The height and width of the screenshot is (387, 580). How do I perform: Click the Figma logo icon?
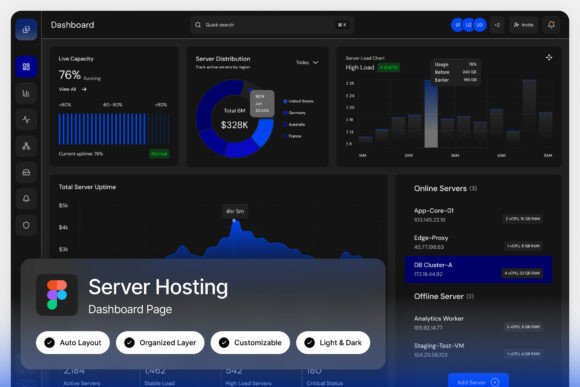pyautogui.click(x=57, y=295)
